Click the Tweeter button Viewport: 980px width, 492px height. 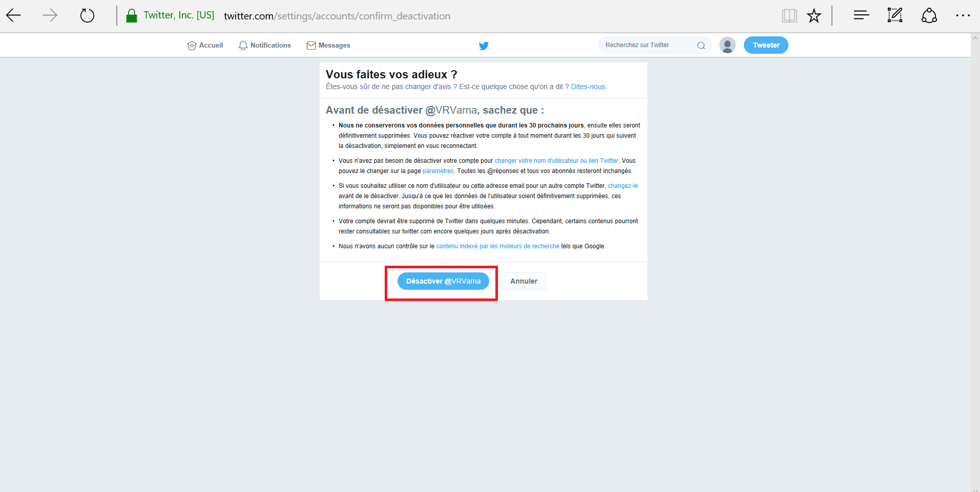(x=766, y=45)
